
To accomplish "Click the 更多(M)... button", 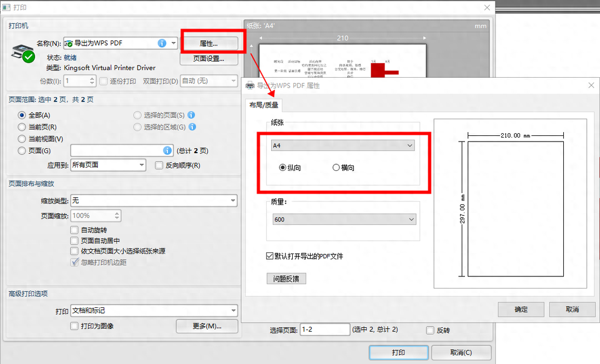I will [x=207, y=326].
